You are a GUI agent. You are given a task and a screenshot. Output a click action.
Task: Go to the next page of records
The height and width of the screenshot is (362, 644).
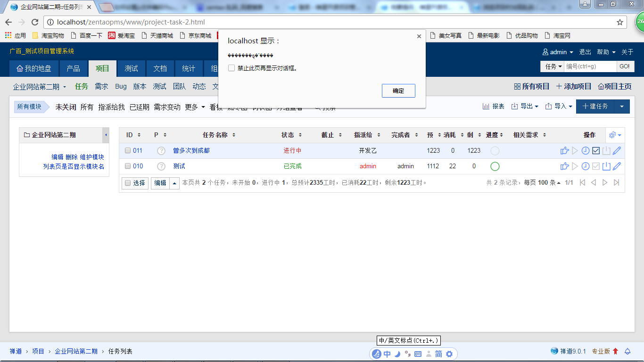pyautogui.click(x=605, y=182)
